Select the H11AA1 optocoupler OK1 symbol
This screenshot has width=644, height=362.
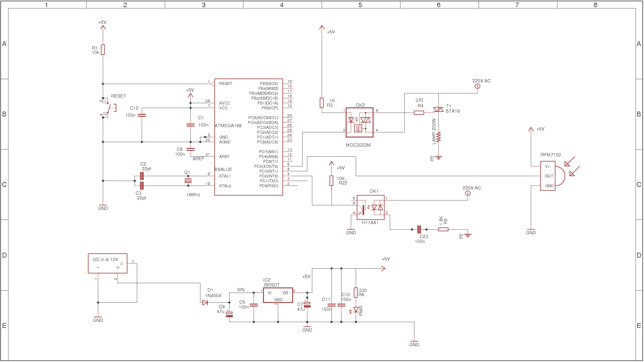(x=371, y=207)
